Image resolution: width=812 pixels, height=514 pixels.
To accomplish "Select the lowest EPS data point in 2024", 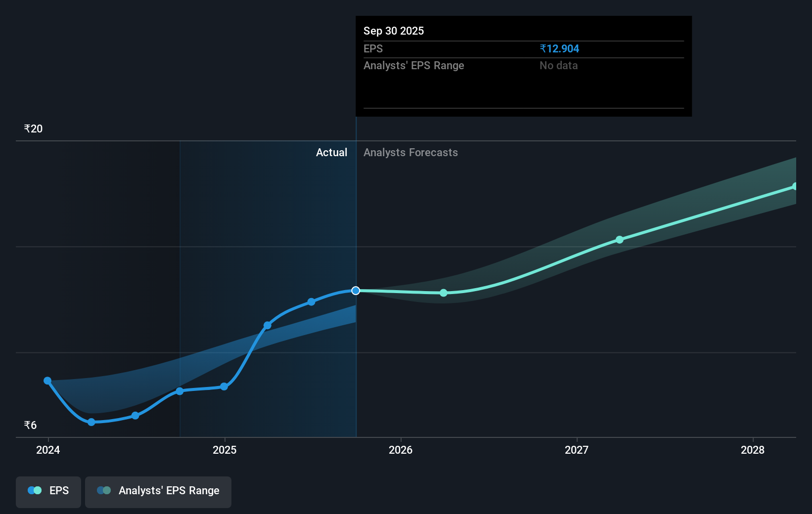I will tap(91, 422).
